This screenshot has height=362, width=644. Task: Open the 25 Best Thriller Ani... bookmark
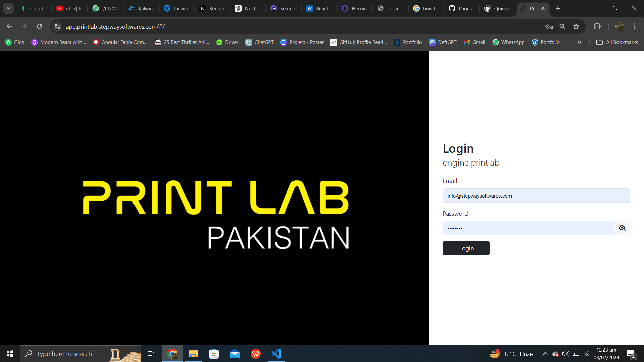(182, 42)
